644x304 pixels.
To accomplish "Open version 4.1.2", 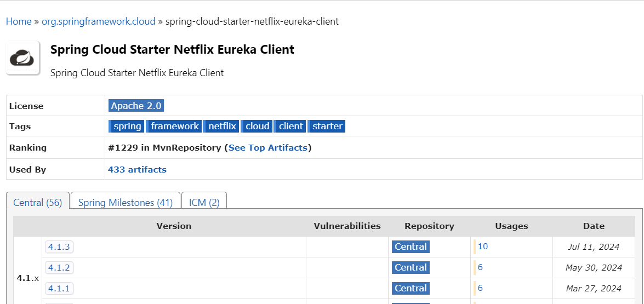I will pos(59,267).
